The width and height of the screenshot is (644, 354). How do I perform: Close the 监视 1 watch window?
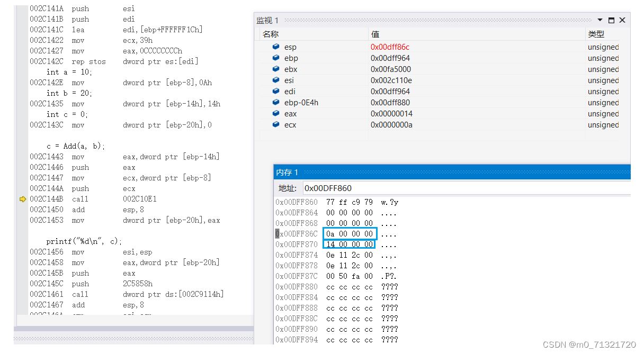[x=622, y=20]
